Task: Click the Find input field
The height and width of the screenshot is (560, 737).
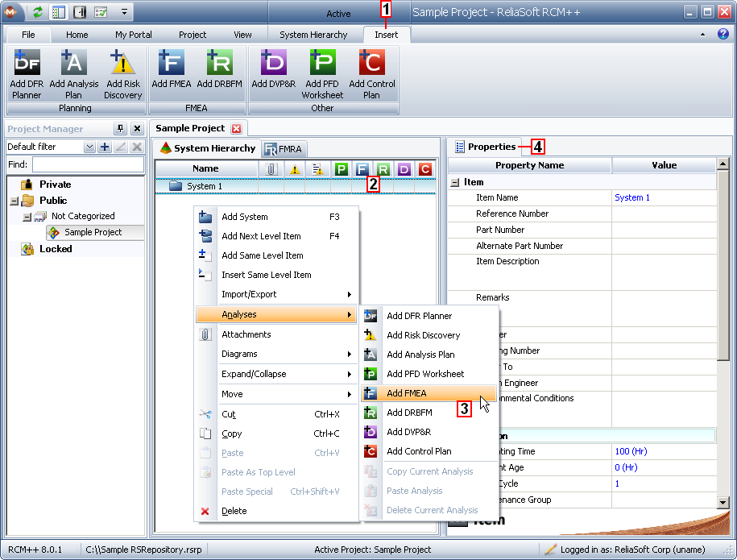Action: pos(88,164)
